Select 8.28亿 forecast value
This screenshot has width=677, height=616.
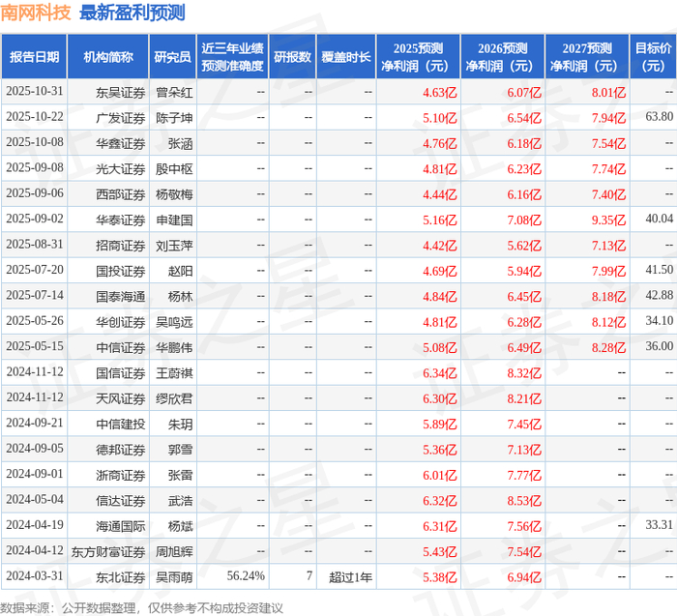coord(608,347)
